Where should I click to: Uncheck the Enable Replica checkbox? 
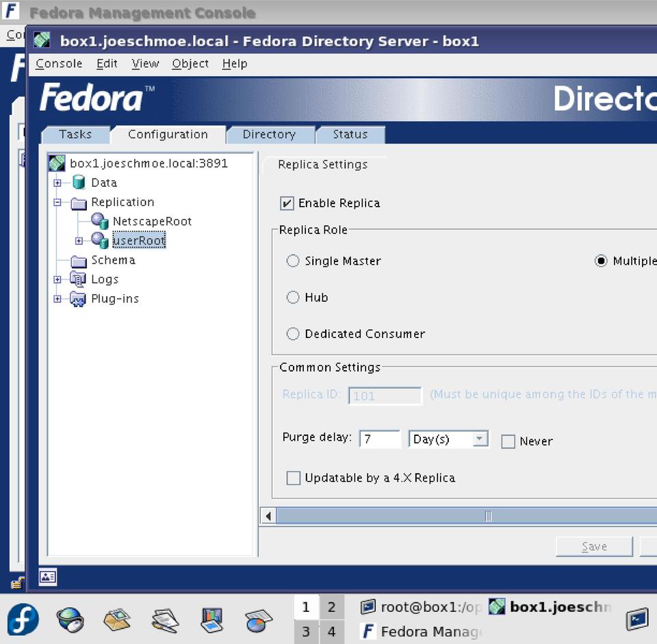[287, 203]
